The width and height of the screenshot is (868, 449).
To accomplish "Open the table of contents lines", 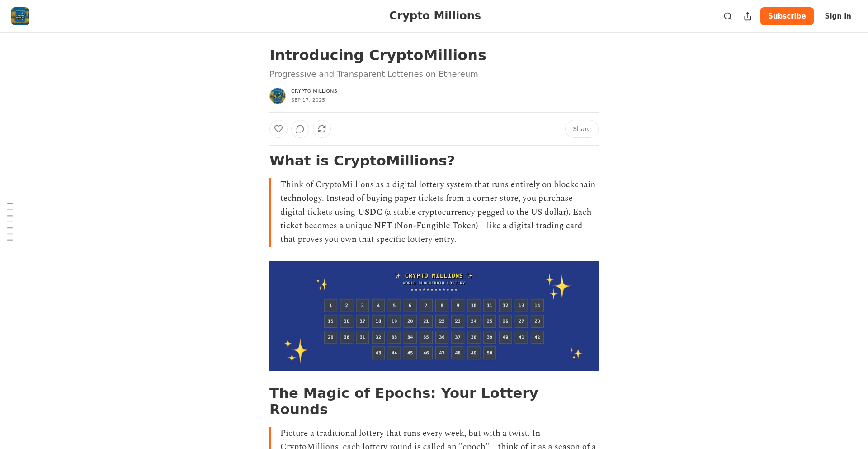I will click(10, 225).
